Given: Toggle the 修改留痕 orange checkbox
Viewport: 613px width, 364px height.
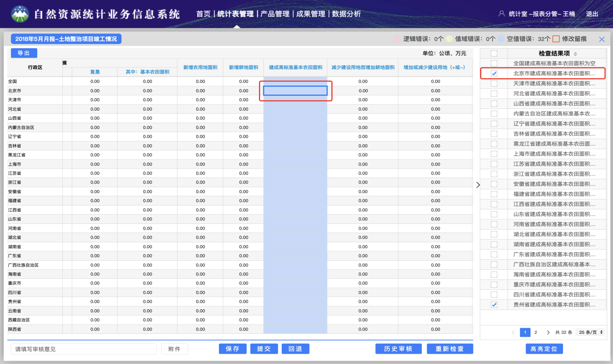Looking at the screenshot, I should pyautogui.click(x=556, y=39).
